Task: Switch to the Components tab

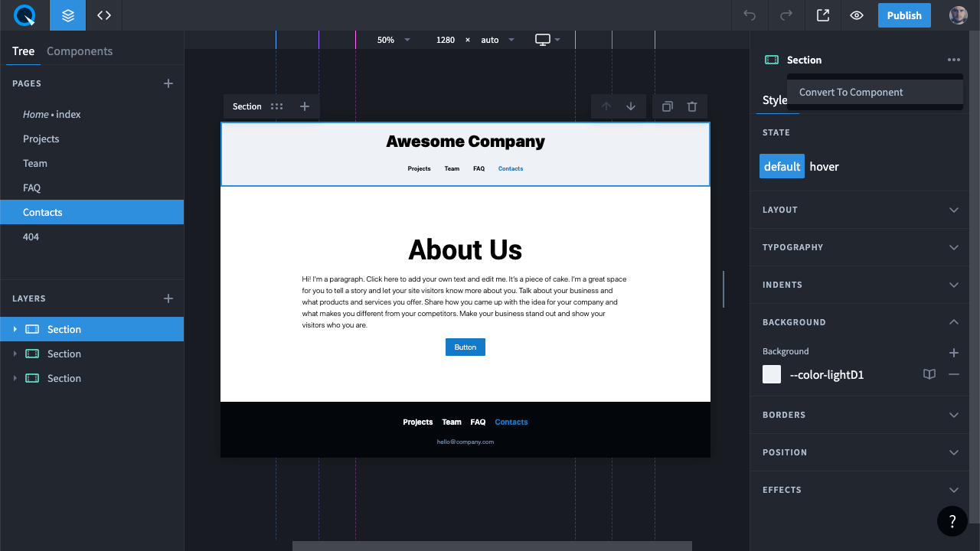Action: pos(80,51)
